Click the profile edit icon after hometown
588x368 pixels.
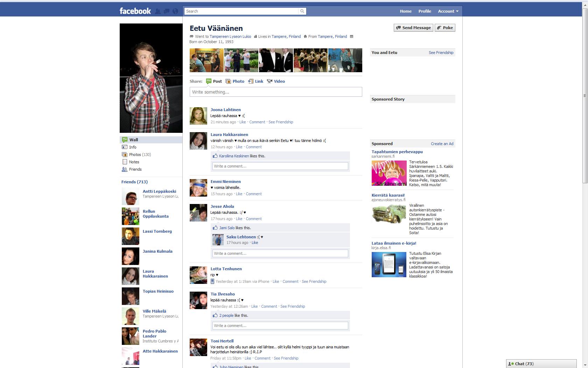(x=352, y=36)
